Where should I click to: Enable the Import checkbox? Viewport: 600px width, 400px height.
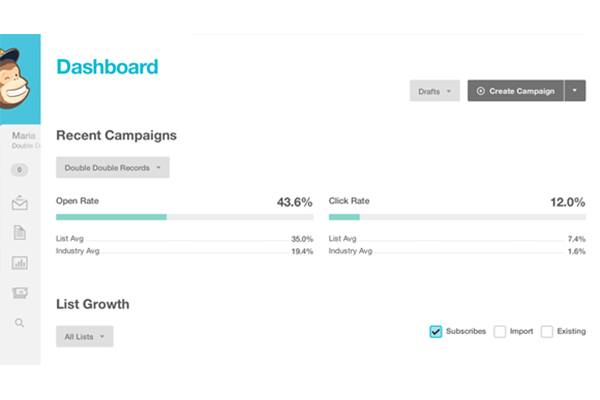point(500,331)
